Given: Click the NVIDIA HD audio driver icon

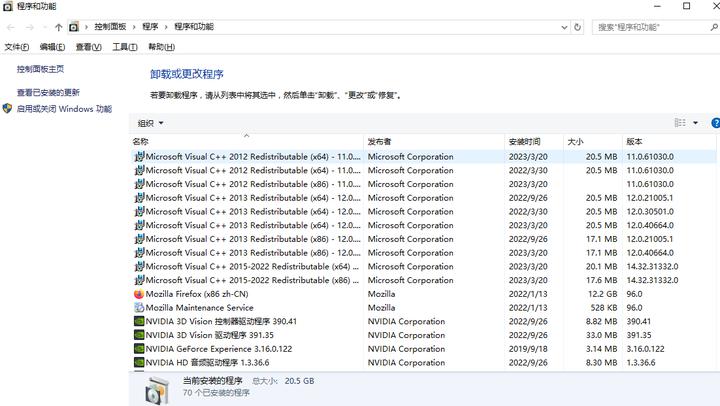Looking at the screenshot, I should 139,363.
